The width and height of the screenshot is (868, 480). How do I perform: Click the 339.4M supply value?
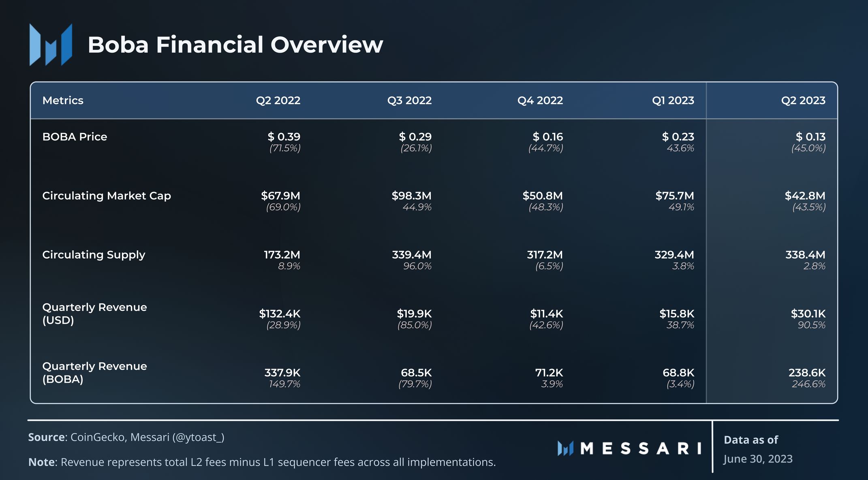pos(412,255)
